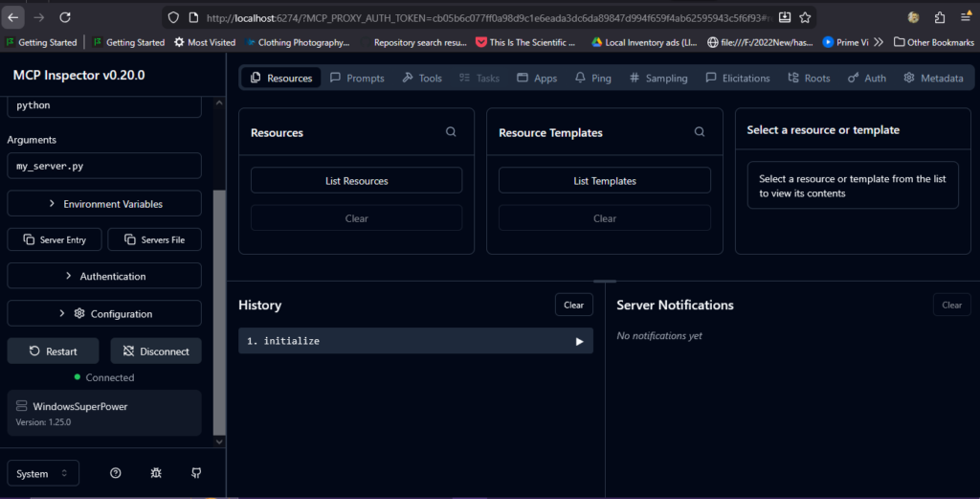Open the Sampling tab
The height and width of the screenshot is (499, 980).
pyautogui.click(x=658, y=78)
